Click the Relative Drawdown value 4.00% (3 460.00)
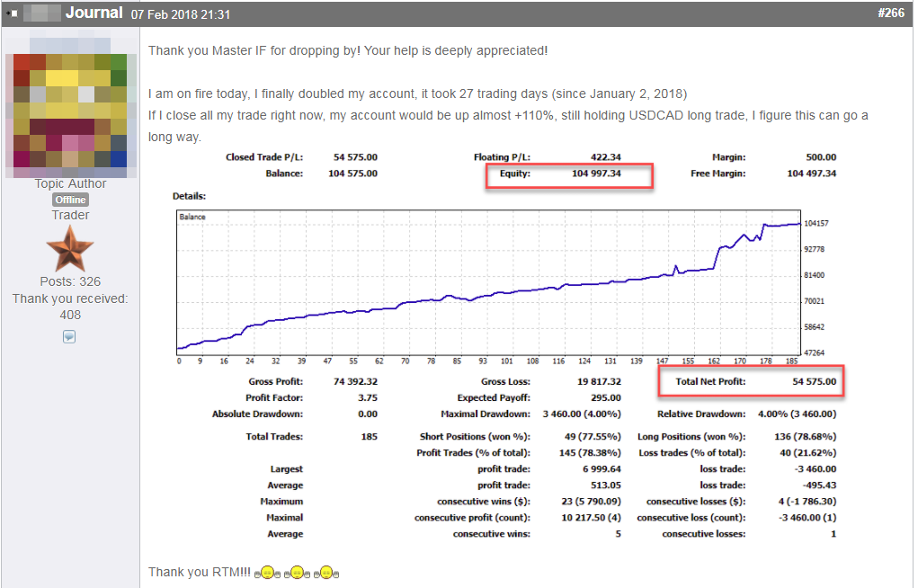 tap(798, 414)
